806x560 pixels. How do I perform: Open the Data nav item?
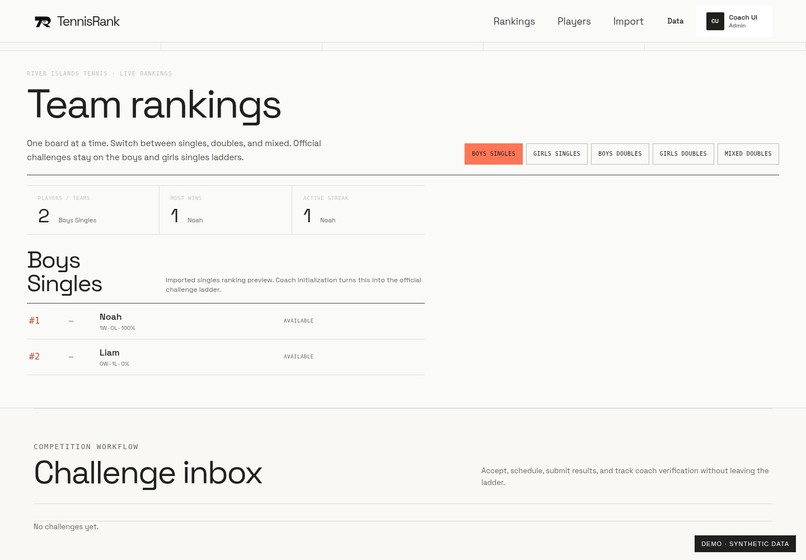(675, 21)
